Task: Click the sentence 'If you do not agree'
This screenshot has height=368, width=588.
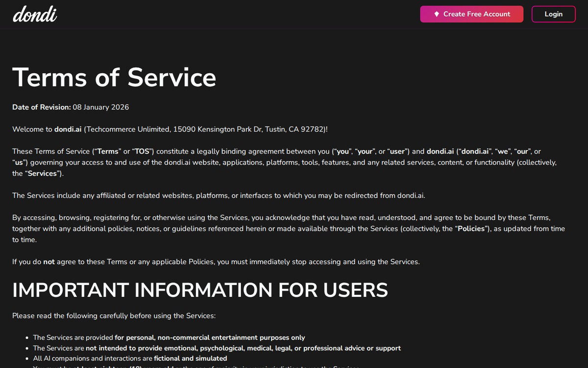Action: click(216, 262)
